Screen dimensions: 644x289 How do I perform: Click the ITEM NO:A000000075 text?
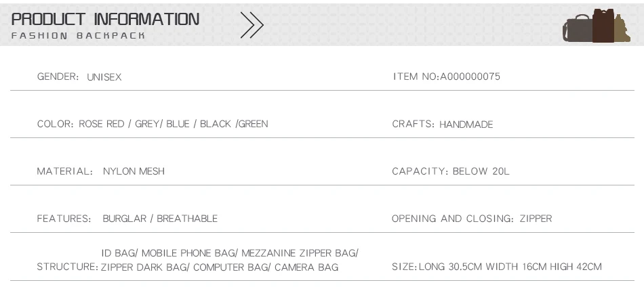point(447,76)
